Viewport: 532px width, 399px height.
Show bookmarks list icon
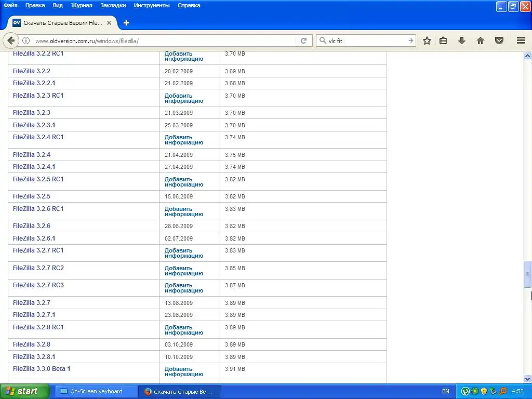click(443, 41)
